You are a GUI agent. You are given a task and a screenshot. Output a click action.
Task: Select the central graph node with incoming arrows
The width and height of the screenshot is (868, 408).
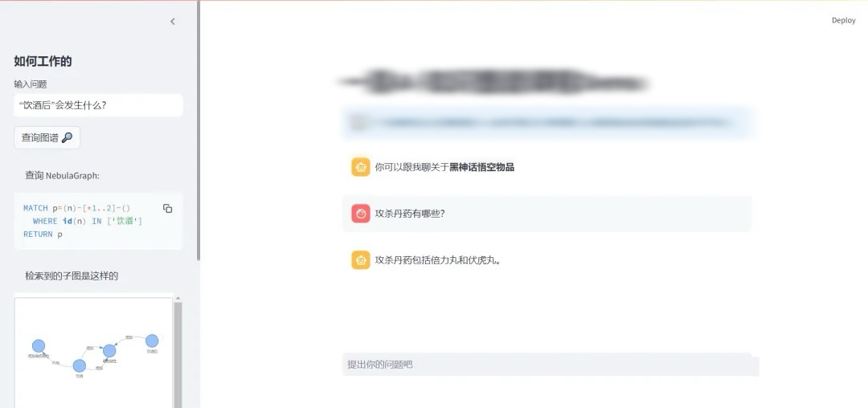[109, 350]
